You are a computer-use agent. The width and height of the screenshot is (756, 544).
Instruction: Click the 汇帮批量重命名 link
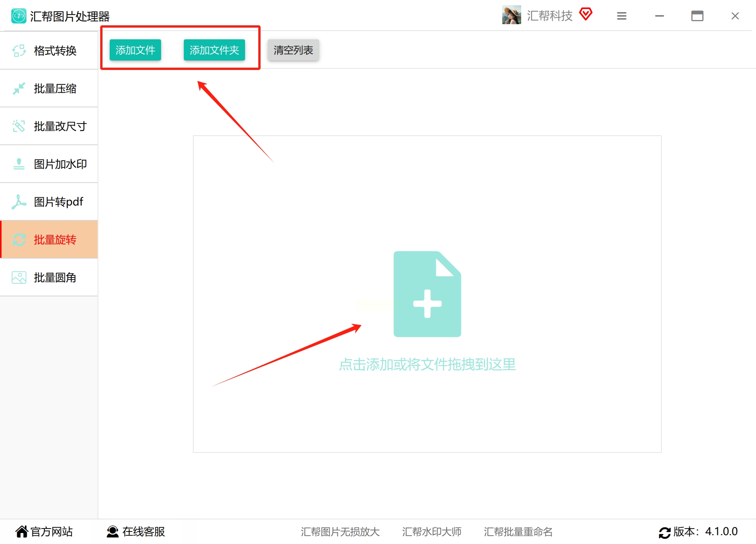518,532
